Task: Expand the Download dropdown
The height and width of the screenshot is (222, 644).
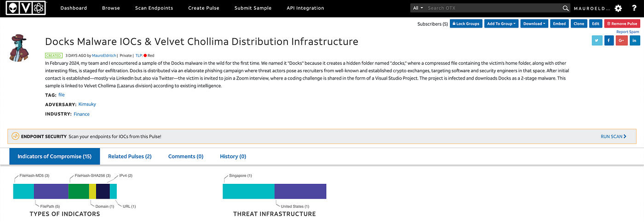Action: tap(534, 24)
